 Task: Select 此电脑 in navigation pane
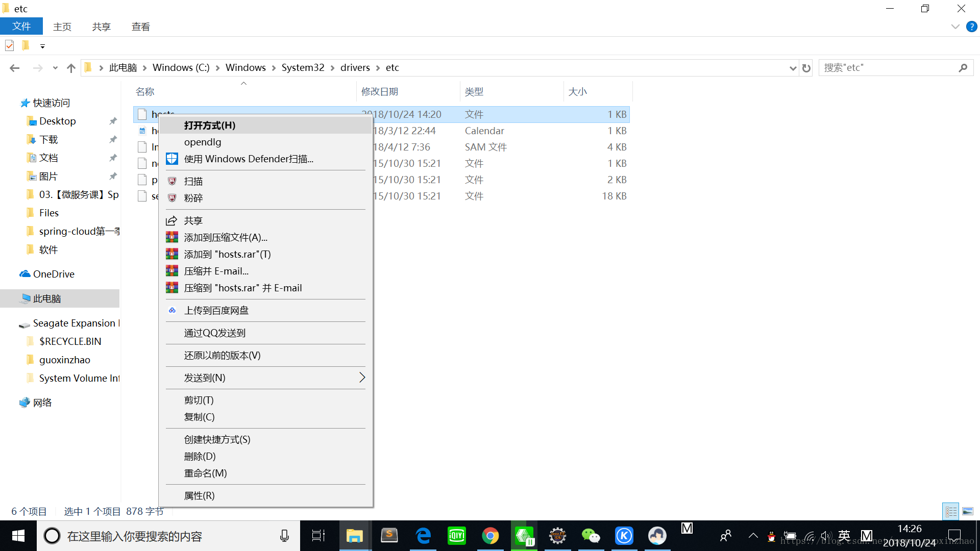(x=60, y=298)
